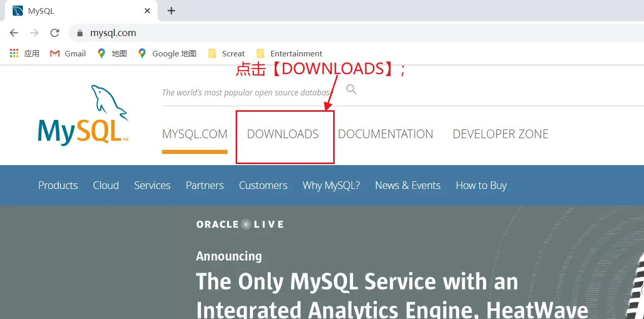Click the Oracle Live banner logo

[x=240, y=224]
